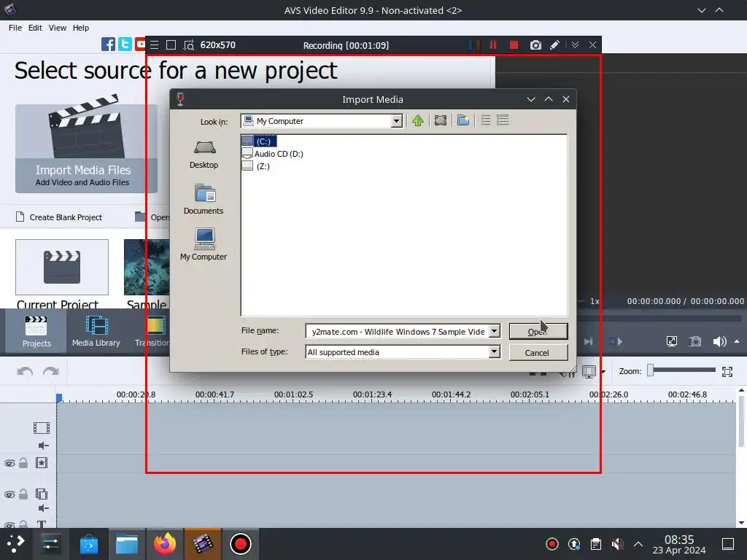Open the File menu
The width and height of the screenshot is (747, 560).
[x=15, y=28]
